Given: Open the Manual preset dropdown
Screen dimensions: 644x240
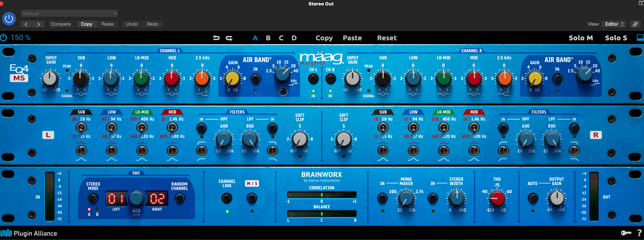Looking at the screenshot, I should 69,13.
